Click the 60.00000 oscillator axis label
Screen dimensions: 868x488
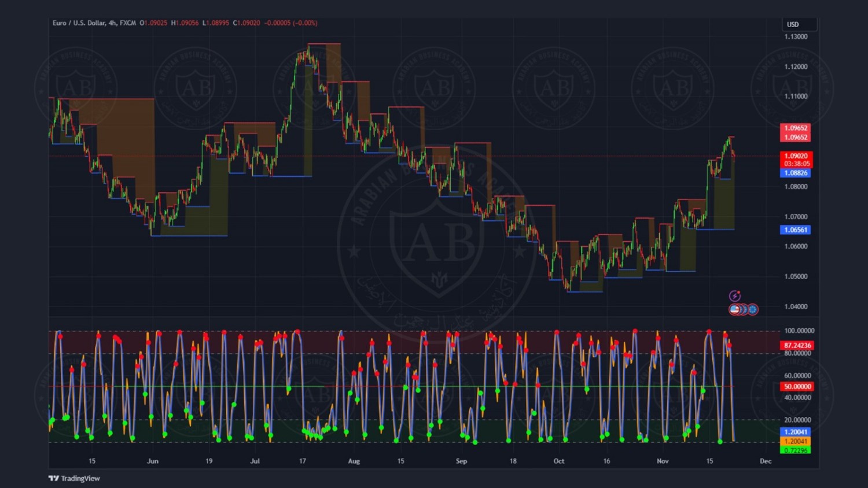coord(797,376)
